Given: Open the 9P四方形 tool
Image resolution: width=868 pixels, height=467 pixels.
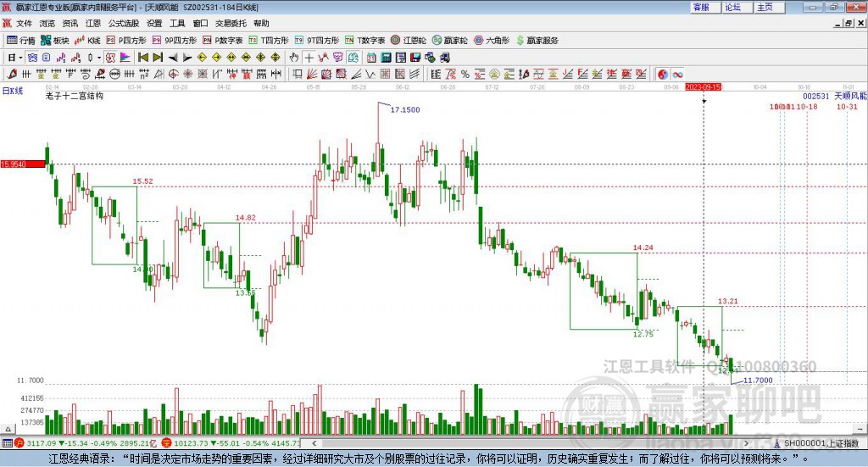Looking at the screenshot, I should (x=175, y=41).
